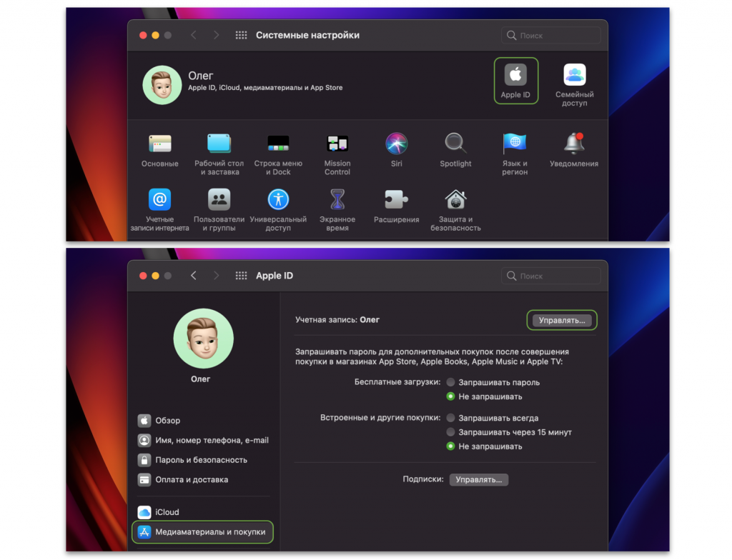Click Управлять button for Подписки

tap(478, 480)
